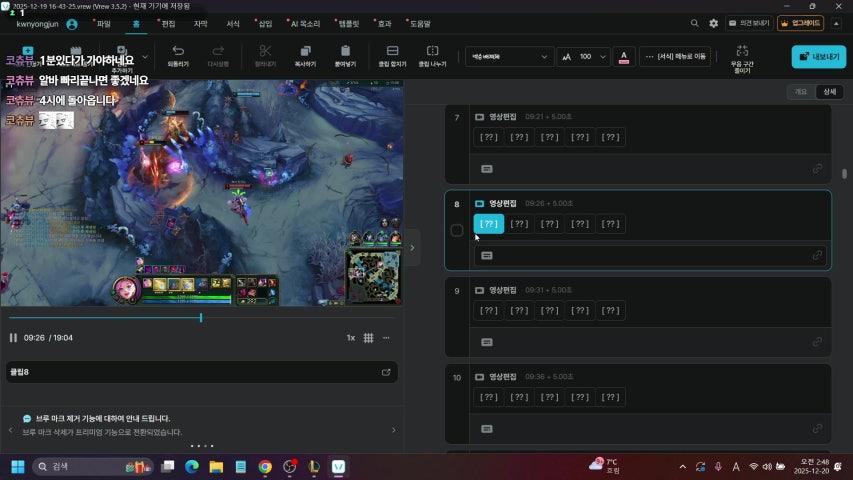Go to the next notice with the right chevron

[x=394, y=430]
